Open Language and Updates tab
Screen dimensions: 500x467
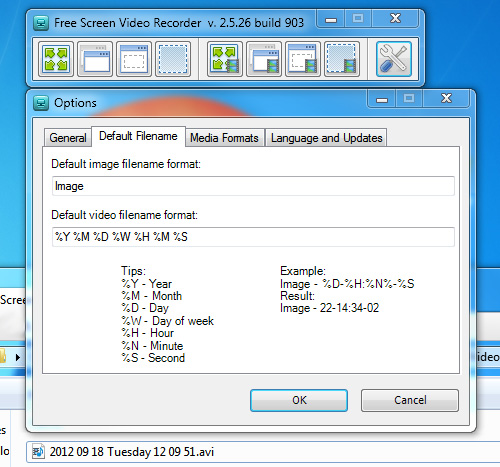(x=326, y=138)
